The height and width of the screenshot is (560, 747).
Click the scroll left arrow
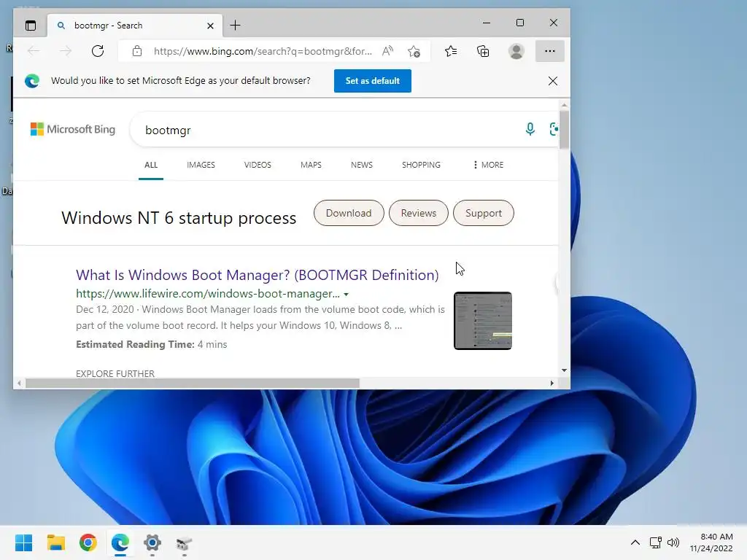pos(19,383)
